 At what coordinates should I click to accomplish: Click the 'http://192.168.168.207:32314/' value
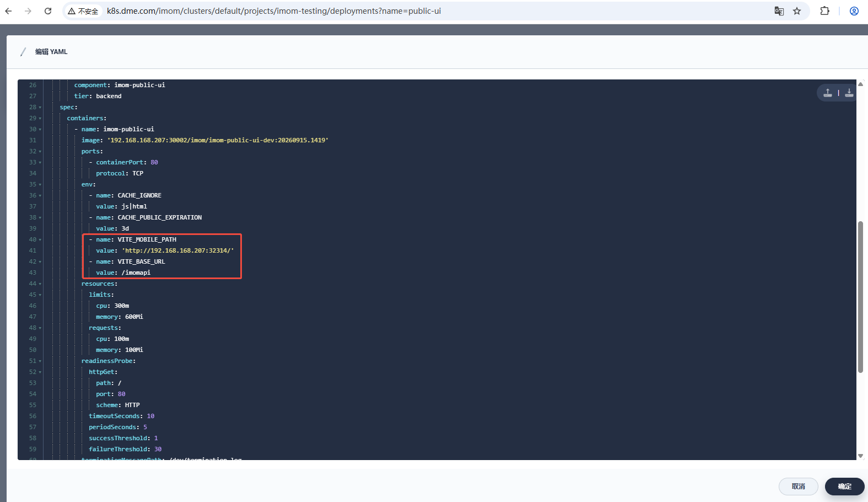177,250
